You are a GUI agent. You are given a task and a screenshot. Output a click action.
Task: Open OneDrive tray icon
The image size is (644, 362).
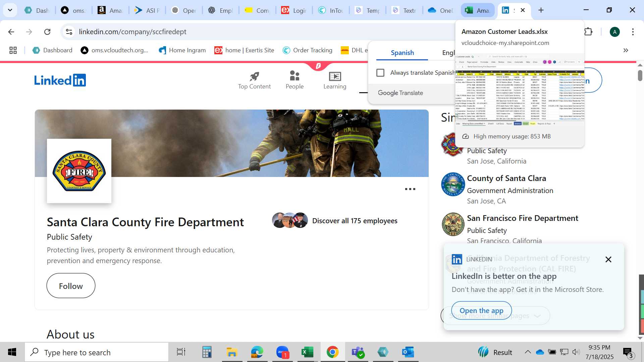coord(540,352)
